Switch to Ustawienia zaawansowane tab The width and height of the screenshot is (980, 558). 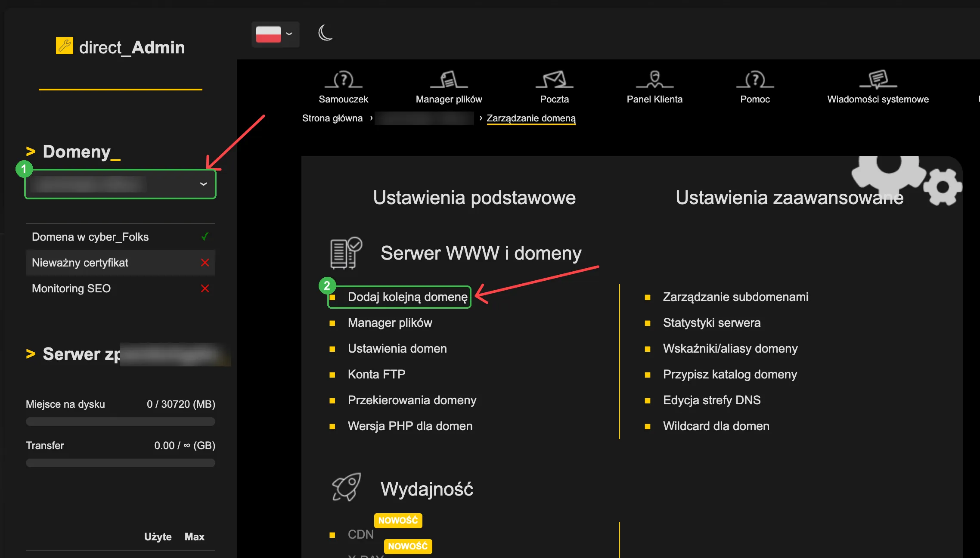click(x=789, y=198)
